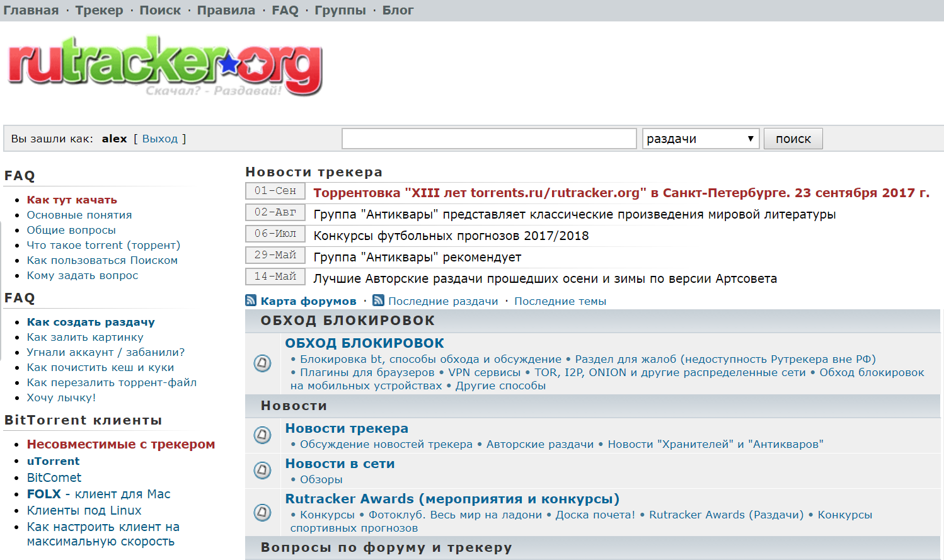Open VPN сервисы subforum

tap(485, 372)
